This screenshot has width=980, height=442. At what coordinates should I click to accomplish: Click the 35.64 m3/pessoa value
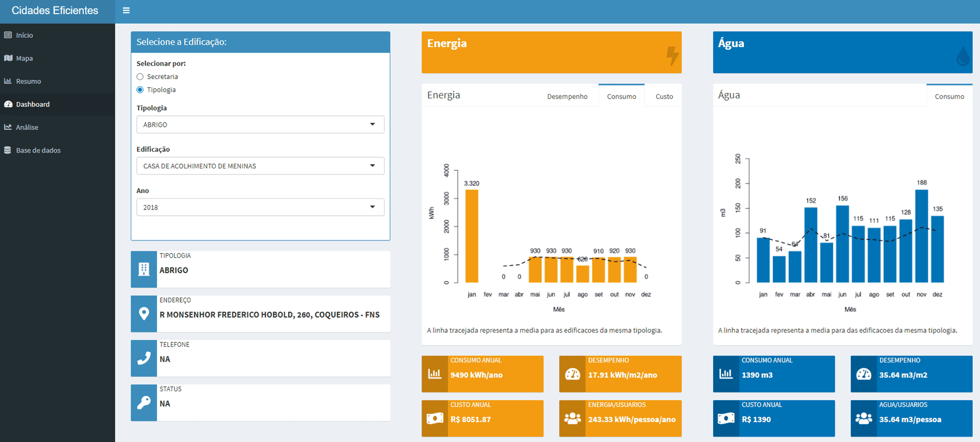910,420
